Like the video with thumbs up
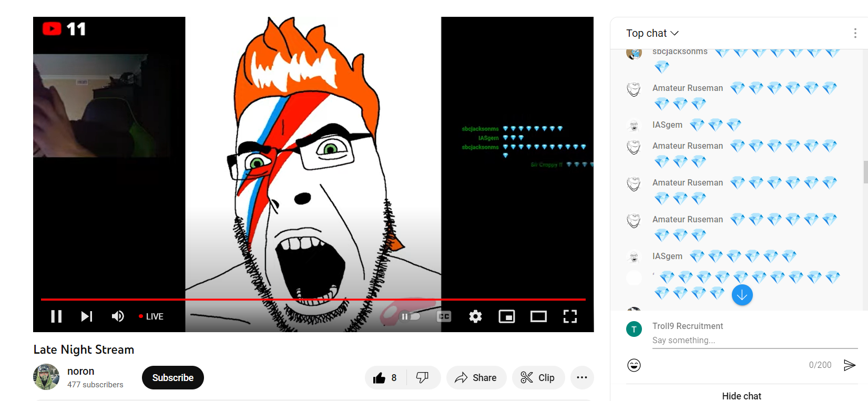868x401 pixels. pyautogui.click(x=386, y=377)
